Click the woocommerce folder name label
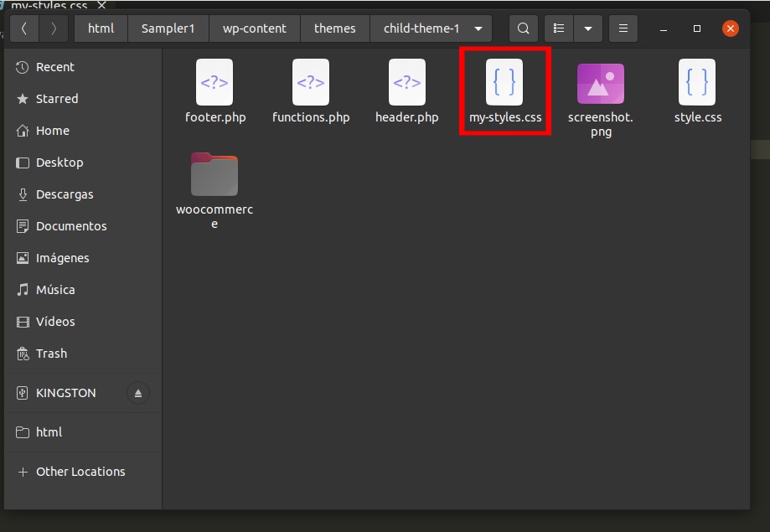 click(x=214, y=217)
